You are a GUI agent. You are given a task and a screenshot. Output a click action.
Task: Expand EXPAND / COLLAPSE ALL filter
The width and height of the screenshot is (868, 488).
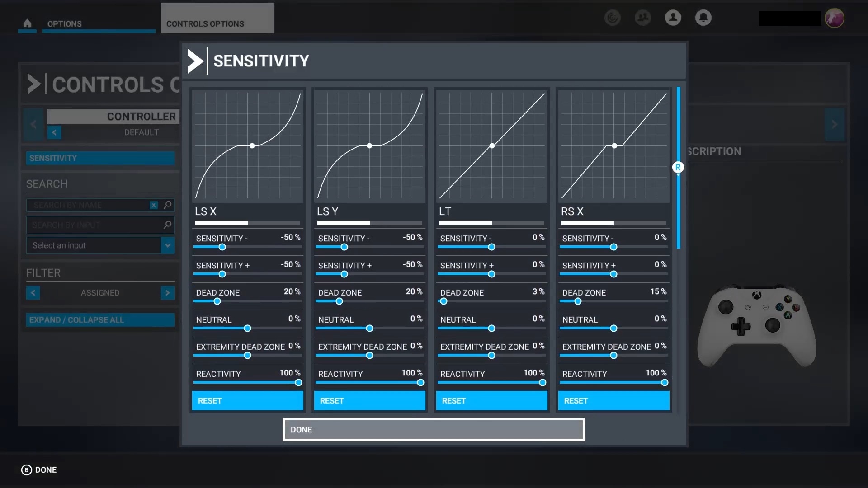99,319
